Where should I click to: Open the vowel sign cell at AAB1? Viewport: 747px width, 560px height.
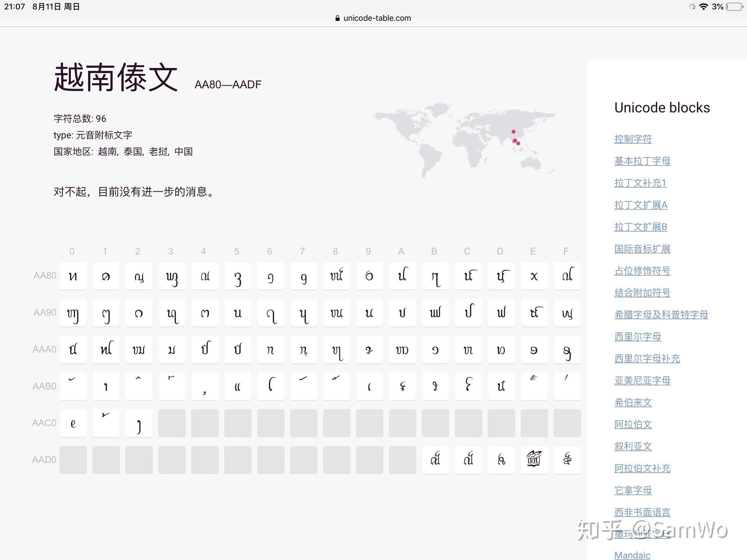(106, 386)
